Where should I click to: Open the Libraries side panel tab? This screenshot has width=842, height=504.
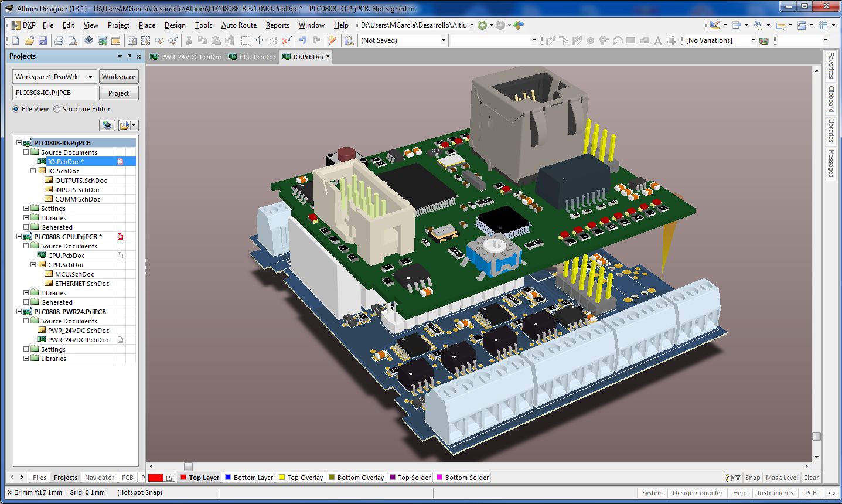click(831, 130)
